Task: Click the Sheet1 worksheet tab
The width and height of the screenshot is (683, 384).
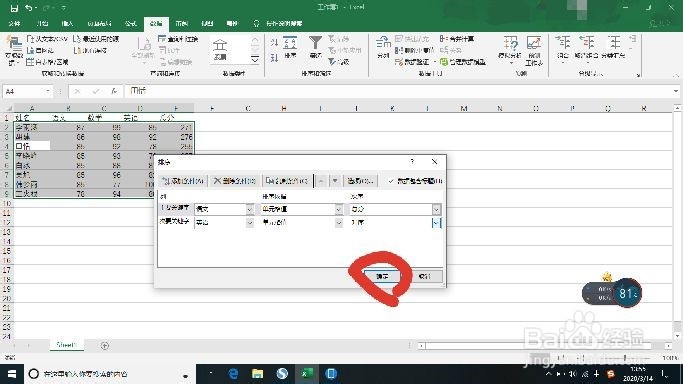Action: click(66, 345)
